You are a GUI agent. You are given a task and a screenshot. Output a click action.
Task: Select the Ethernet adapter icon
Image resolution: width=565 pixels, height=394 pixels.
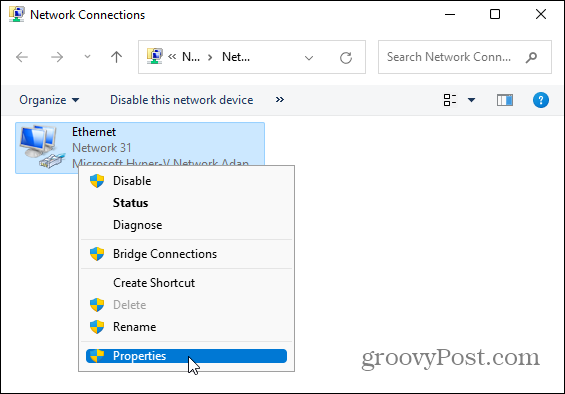[x=43, y=146]
